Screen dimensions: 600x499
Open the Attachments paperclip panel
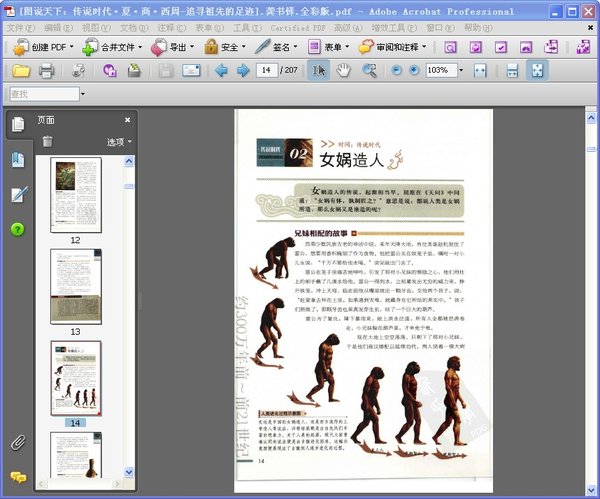point(17,441)
